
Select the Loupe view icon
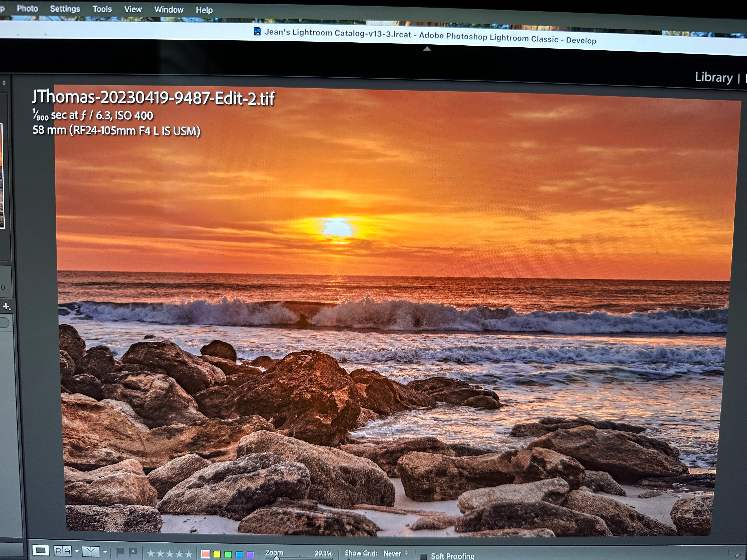(x=41, y=551)
